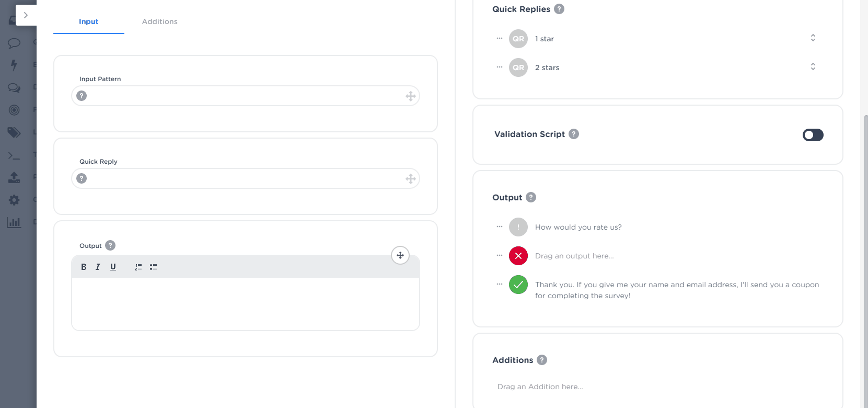Switch to the Additions tab
868x408 pixels.
(159, 21)
